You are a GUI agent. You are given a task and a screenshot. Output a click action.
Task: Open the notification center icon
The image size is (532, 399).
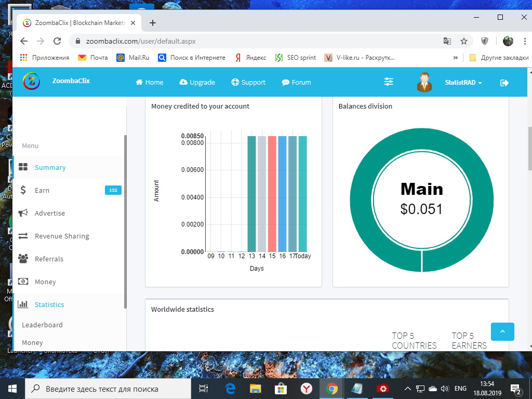516,389
